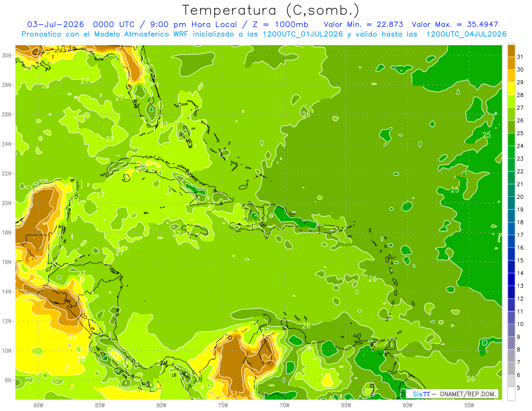Click the '85W' longitude axis label

click(x=100, y=405)
